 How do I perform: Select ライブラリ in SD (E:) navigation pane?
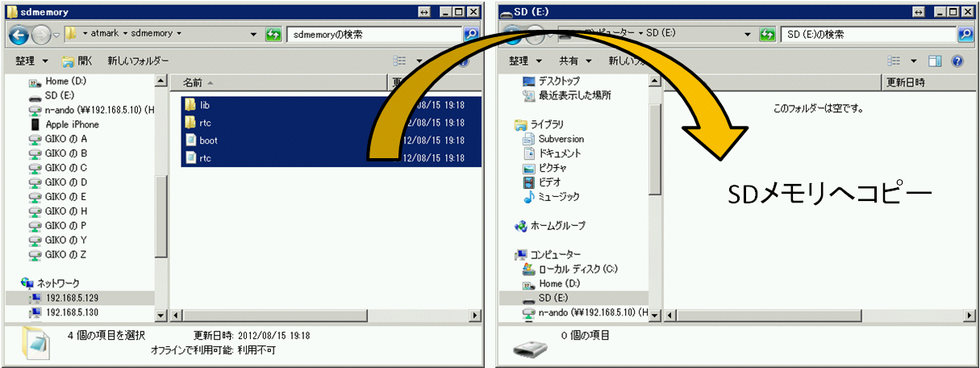(540, 124)
